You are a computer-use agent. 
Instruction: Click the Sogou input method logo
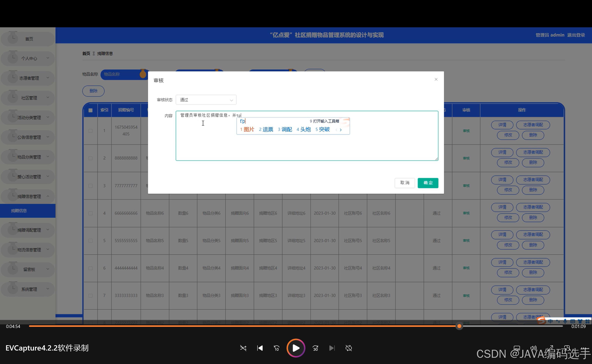(541, 321)
